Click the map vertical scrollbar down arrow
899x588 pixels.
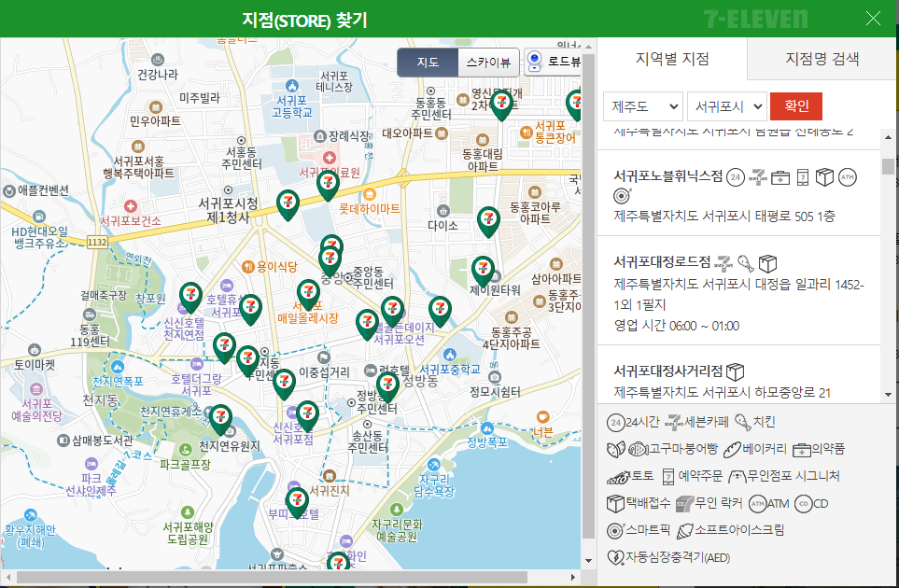(x=588, y=561)
